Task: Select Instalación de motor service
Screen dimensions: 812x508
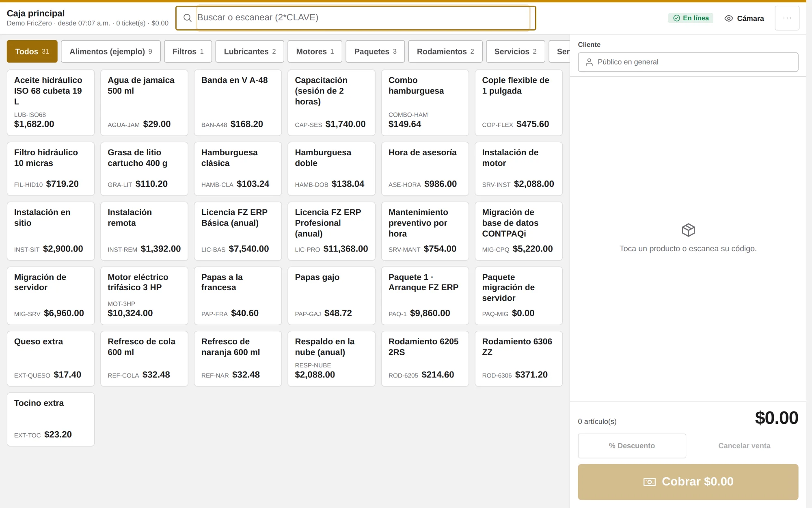Action: click(518, 169)
